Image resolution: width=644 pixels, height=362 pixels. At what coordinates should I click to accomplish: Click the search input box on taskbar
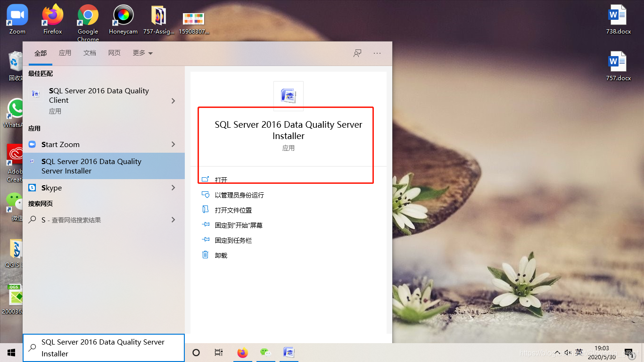(x=104, y=348)
